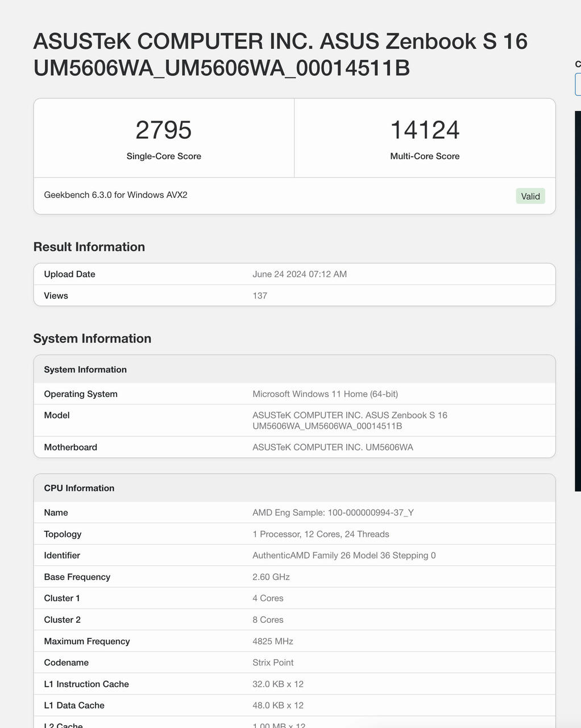This screenshot has width=581, height=728.
Task: Select "1 Processor, 12 Cores, 24 Threads"
Action: pyautogui.click(x=321, y=534)
